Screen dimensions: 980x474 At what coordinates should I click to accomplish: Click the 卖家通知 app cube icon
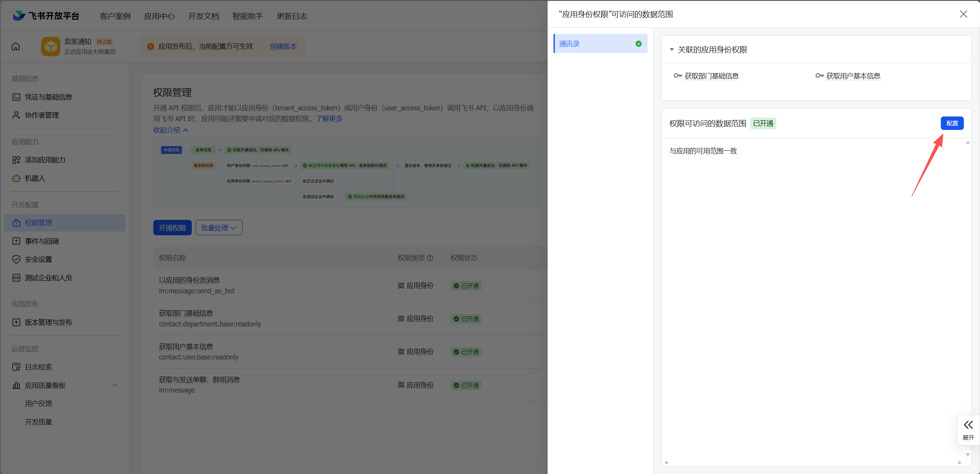pyautogui.click(x=50, y=47)
